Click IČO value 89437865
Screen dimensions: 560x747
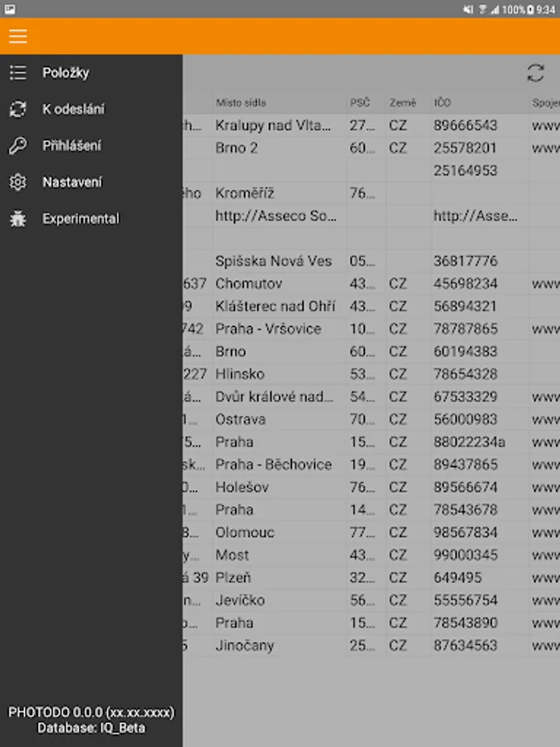[x=465, y=465]
